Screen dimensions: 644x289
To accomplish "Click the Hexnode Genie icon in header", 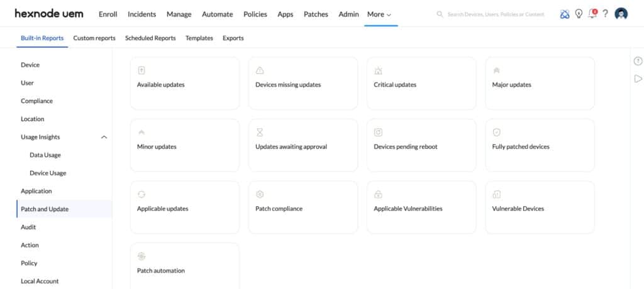I will (565, 14).
